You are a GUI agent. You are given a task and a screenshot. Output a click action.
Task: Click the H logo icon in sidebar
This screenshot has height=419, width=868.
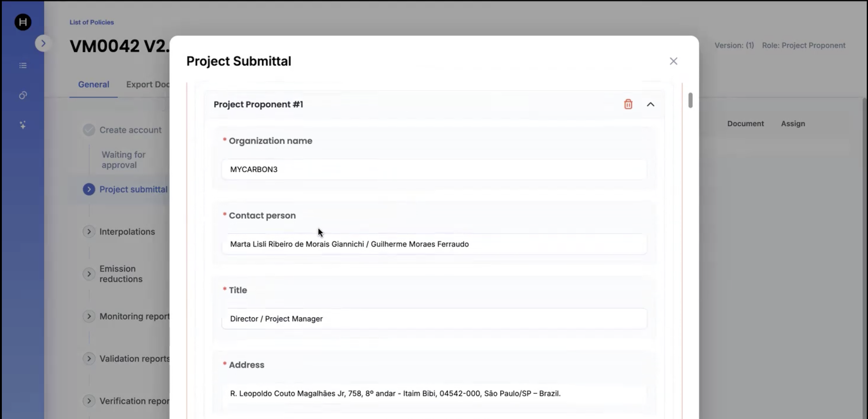(x=23, y=22)
